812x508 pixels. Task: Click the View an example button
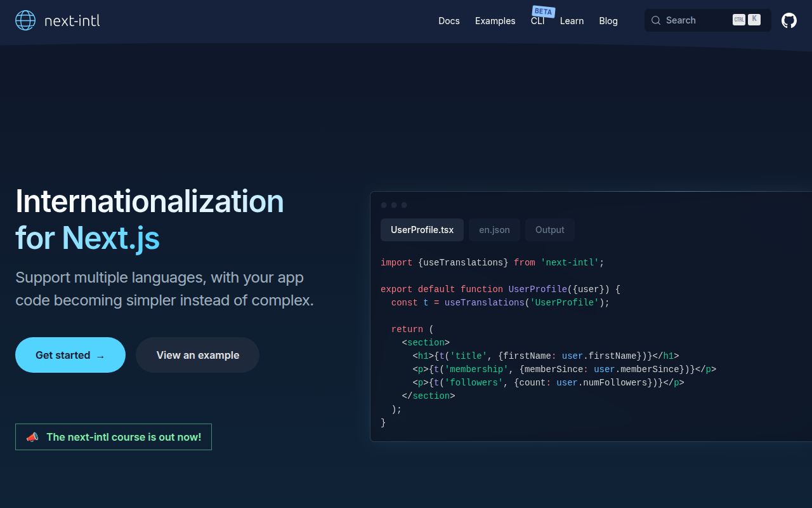point(197,355)
